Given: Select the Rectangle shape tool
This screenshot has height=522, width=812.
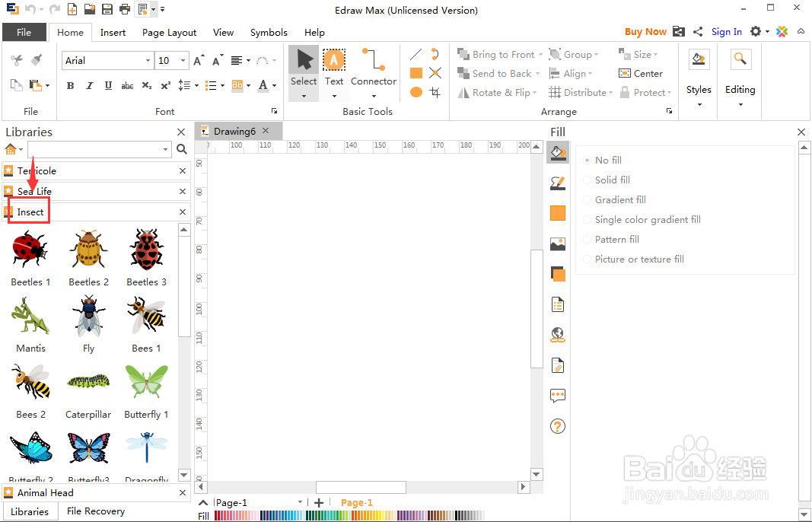Looking at the screenshot, I should [416, 73].
